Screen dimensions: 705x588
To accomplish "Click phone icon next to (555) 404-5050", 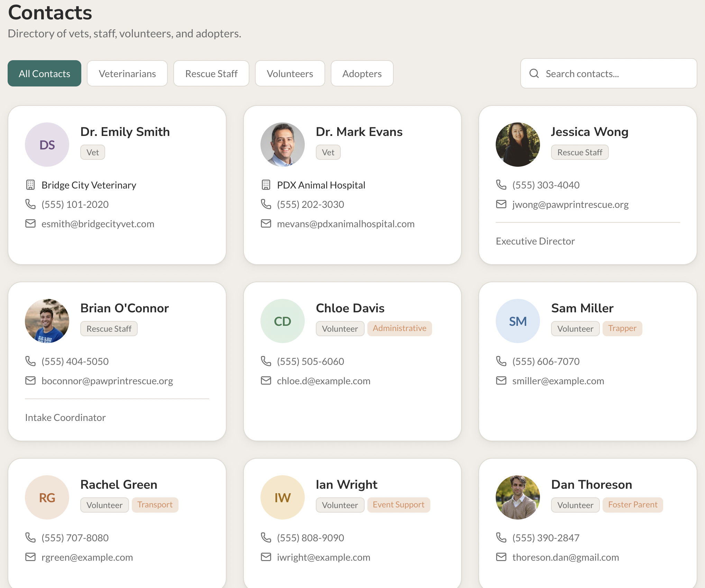I will pyautogui.click(x=30, y=361).
